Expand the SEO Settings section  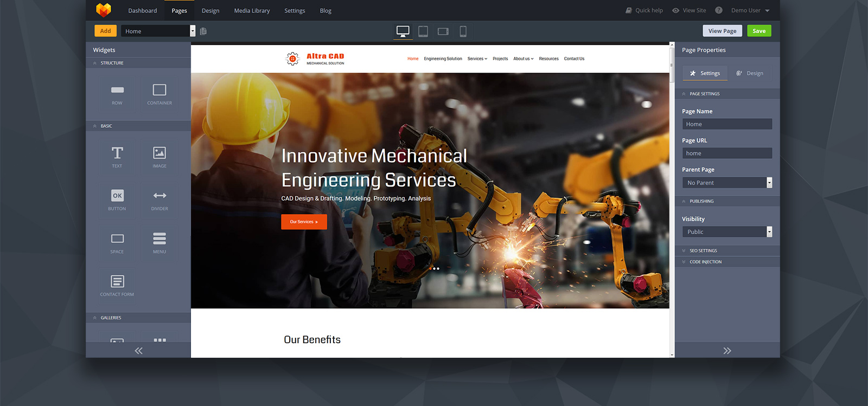[703, 251]
